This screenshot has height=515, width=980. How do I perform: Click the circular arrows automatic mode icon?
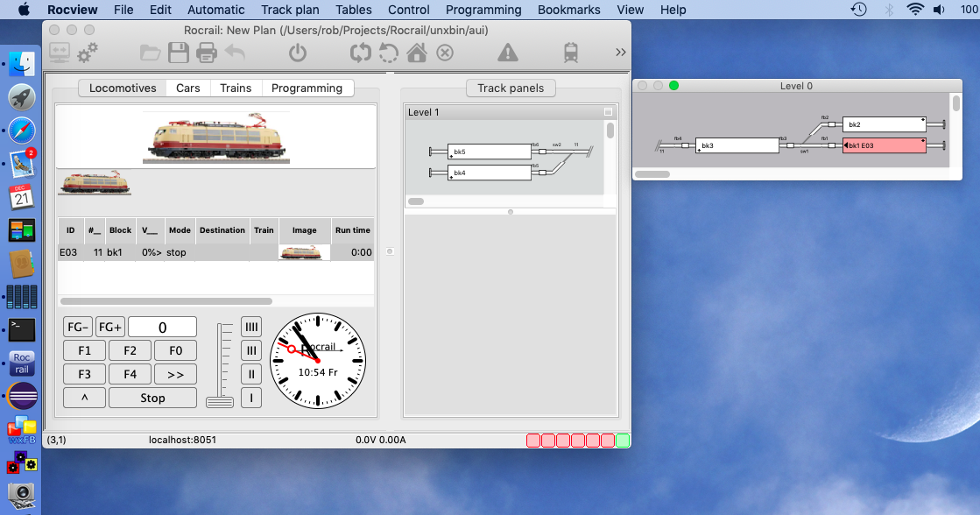point(360,53)
